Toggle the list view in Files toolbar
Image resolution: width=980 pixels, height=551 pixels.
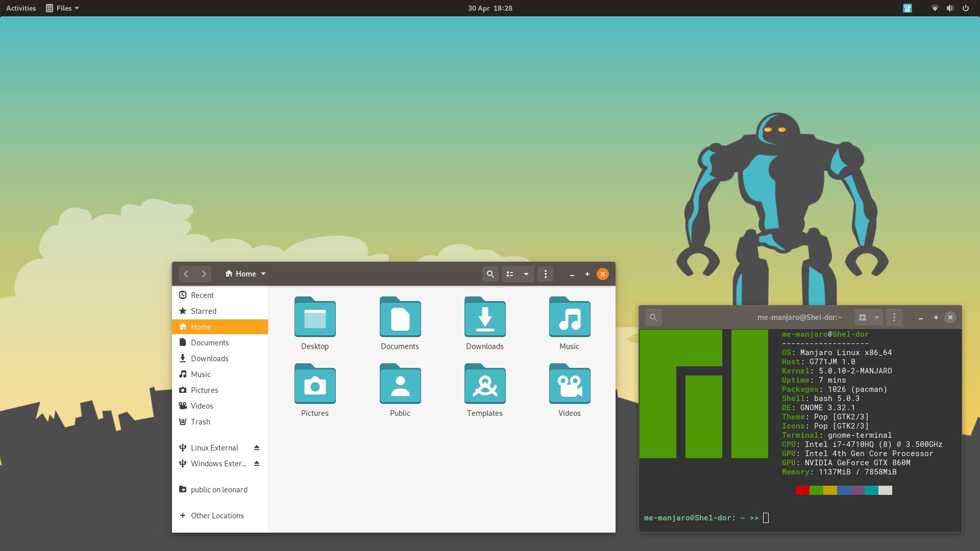pos(510,274)
